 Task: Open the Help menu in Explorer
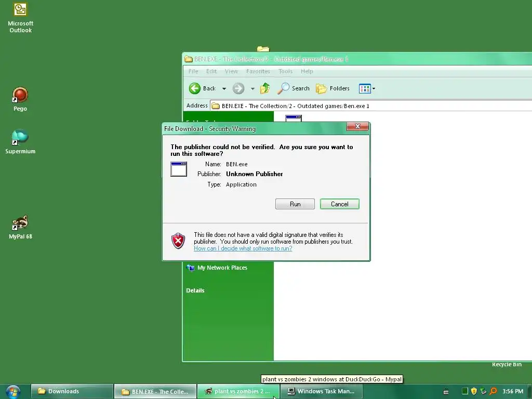click(x=307, y=71)
